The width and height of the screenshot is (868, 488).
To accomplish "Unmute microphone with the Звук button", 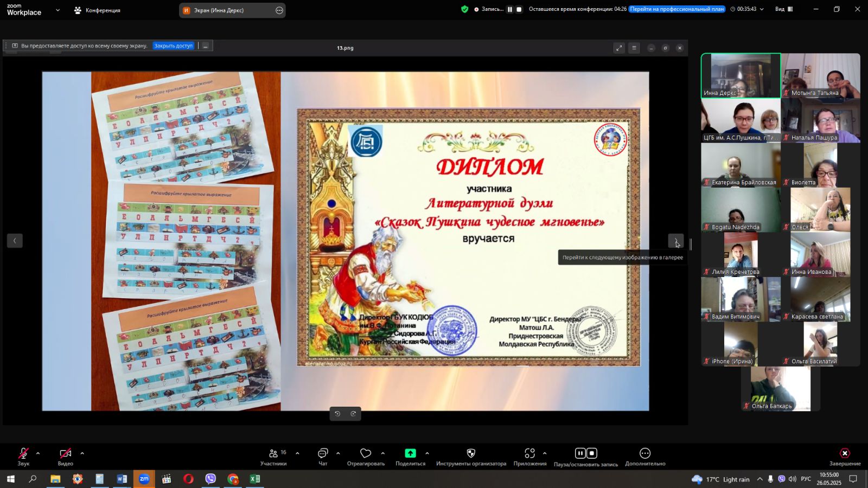I will 23,454.
